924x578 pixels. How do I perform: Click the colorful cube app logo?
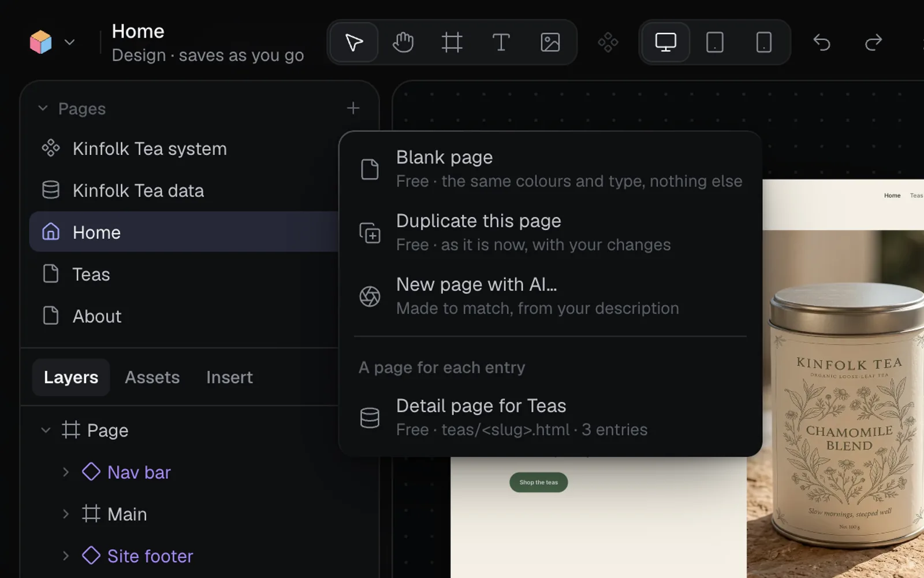pos(40,42)
